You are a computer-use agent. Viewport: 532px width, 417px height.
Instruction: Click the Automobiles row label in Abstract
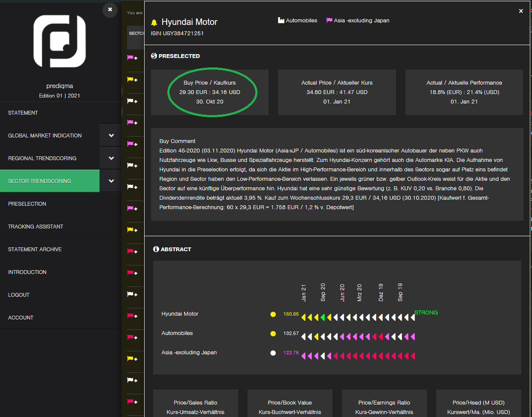[177, 334]
